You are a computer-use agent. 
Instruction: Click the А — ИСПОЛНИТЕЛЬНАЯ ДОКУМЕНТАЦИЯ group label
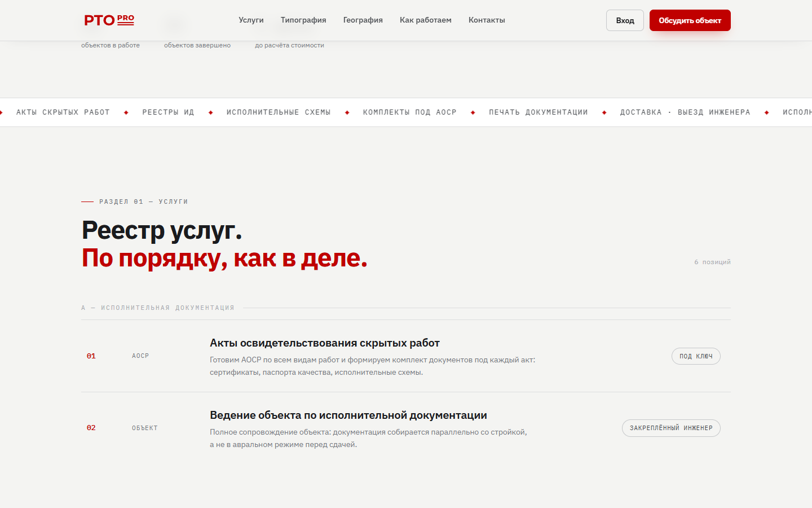pyautogui.click(x=158, y=308)
